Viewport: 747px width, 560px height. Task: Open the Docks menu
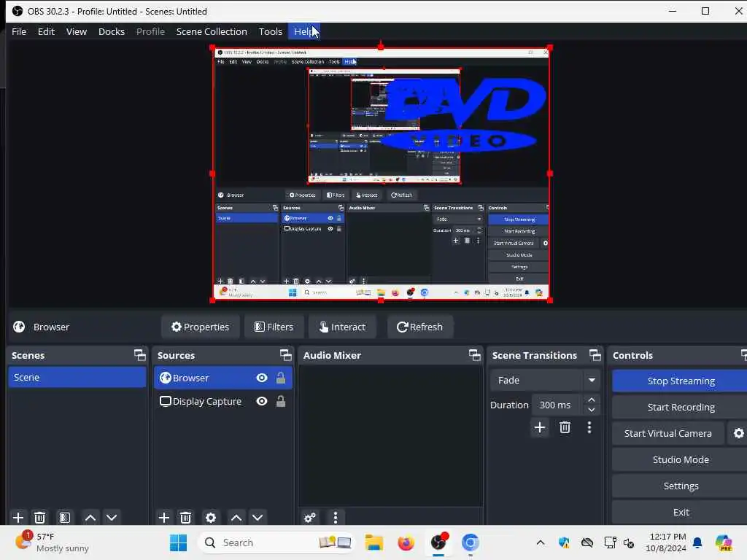tap(112, 31)
